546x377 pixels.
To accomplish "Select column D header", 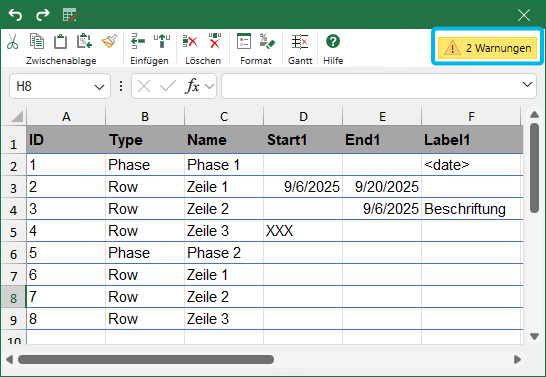I will tap(303, 116).
